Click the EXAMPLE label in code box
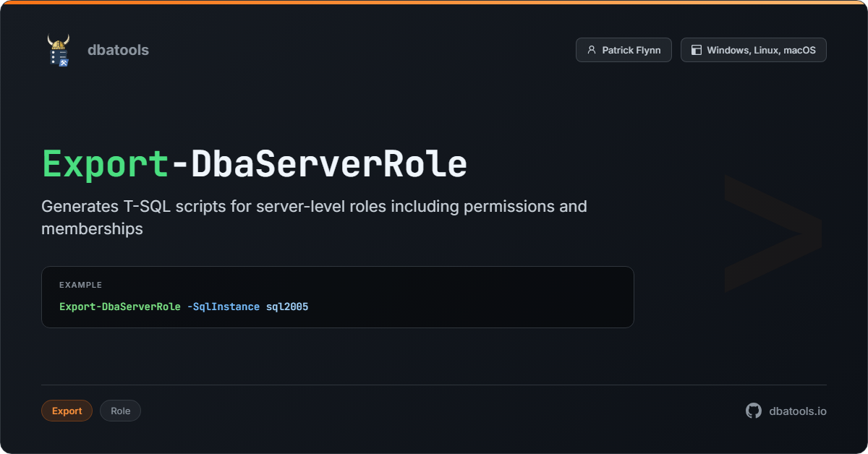Viewport: 868px width, 454px height. (80, 285)
